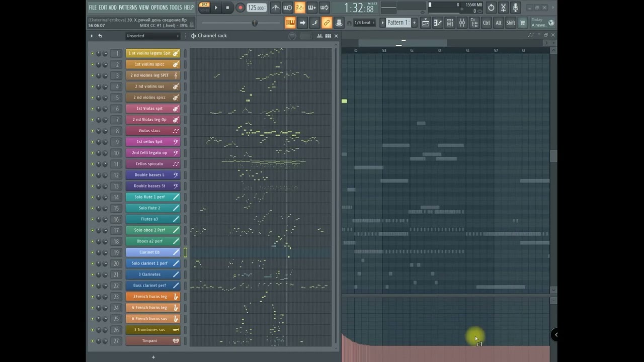Open the Unsorted channel filter dropdown
This screenshot has width=644, height=362.
click(152, 36)
